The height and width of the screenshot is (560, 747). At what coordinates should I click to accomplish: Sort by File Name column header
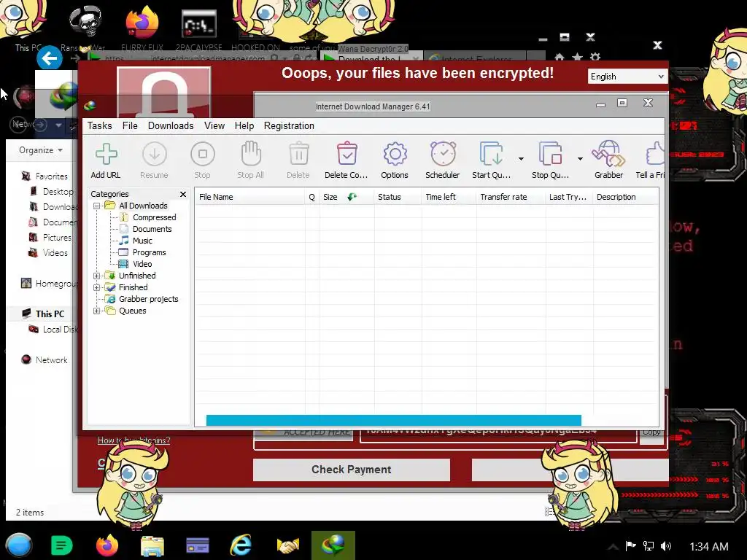pyautogui.click(x=249, y=197)
